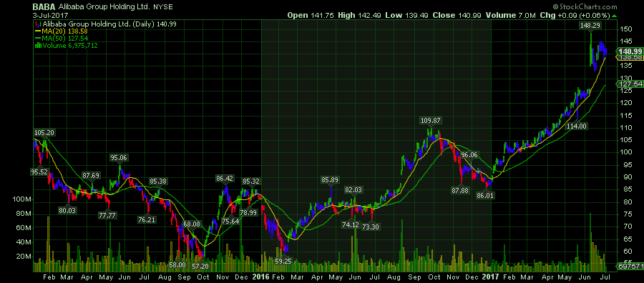Open the StockCharts.com copyright link
Image resolution: width=644 pixels, height=283 pixels.
point(585,7)
